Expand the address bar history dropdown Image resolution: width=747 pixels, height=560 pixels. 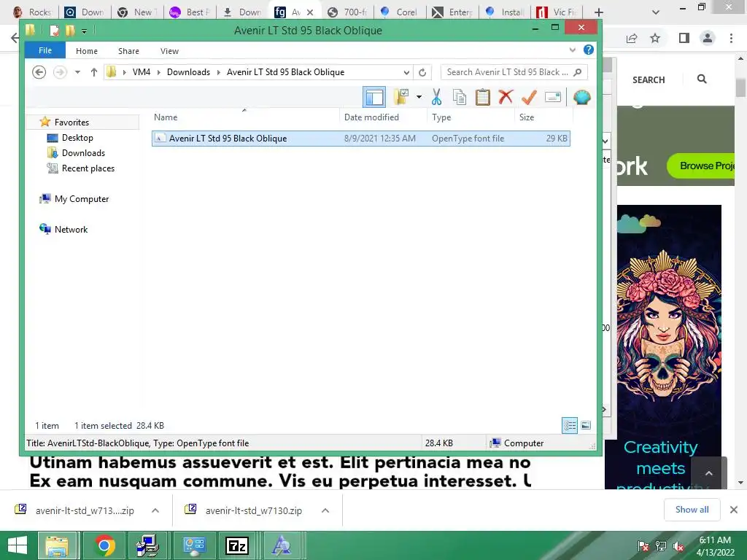[x=406, y=72]
